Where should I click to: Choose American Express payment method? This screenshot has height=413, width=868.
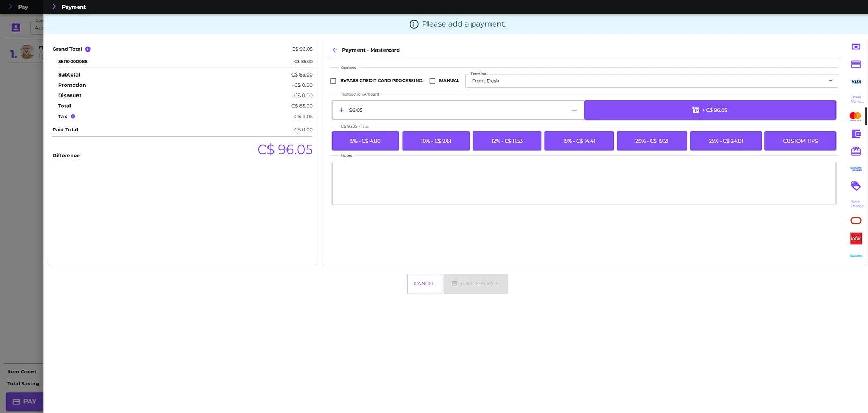pyautogui.click(x=856, y=169)
